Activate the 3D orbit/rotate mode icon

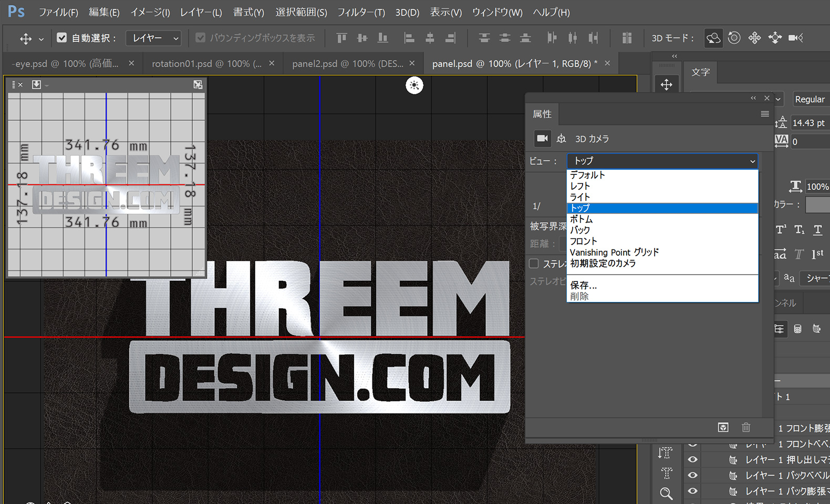point(713,38)
